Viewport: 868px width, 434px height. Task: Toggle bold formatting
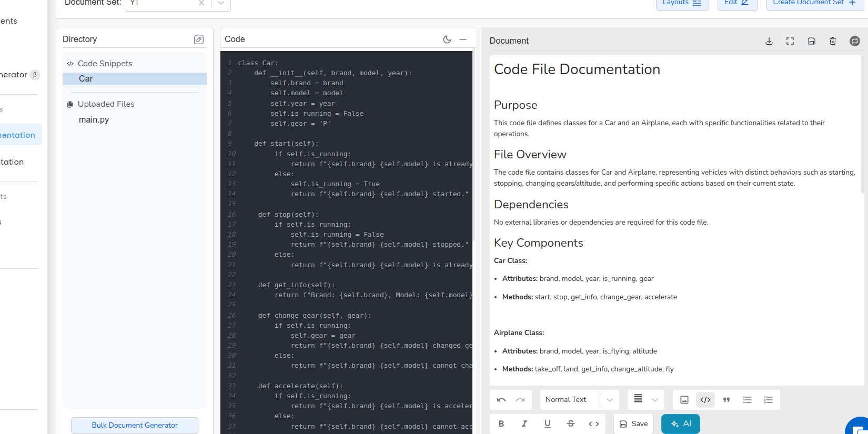[x=501, y=424]
